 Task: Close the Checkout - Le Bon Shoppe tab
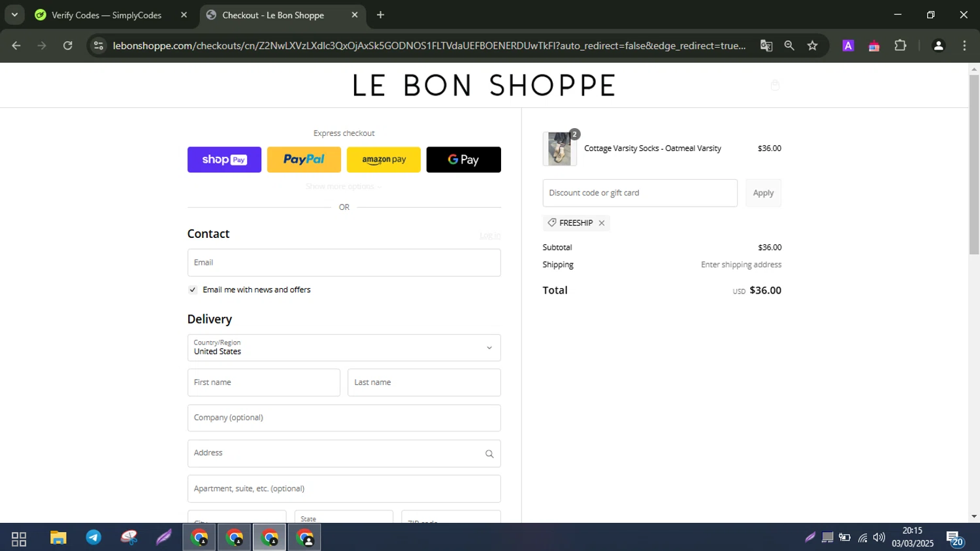(354, 15)
